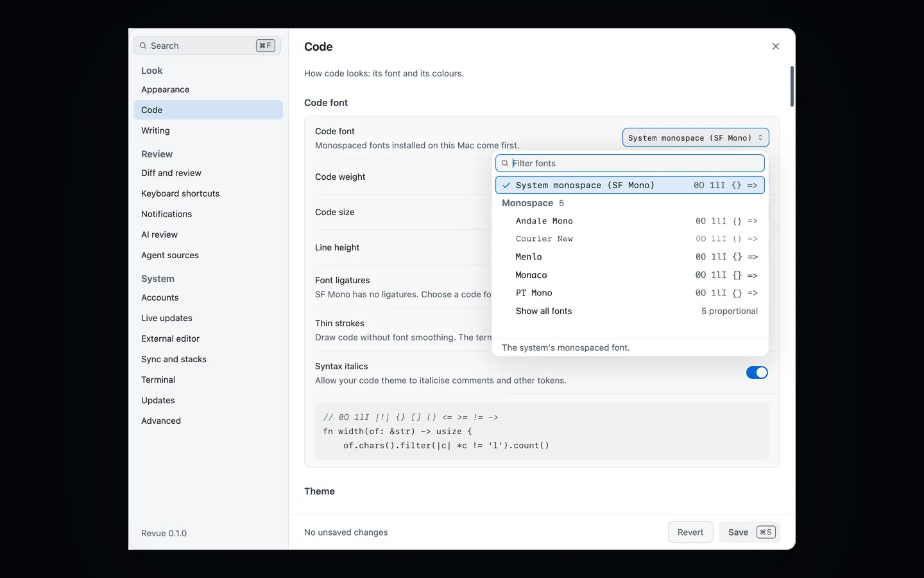Viewport: 924px width, 578px height.
Task: Select the Code sidebar item
Action: tap(208, 110)
